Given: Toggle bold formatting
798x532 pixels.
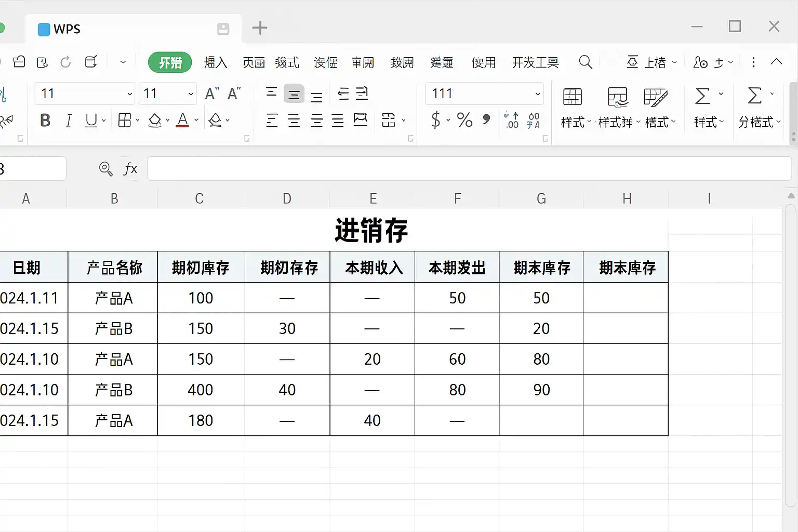Looking at the screenshot, I should 45,121.
